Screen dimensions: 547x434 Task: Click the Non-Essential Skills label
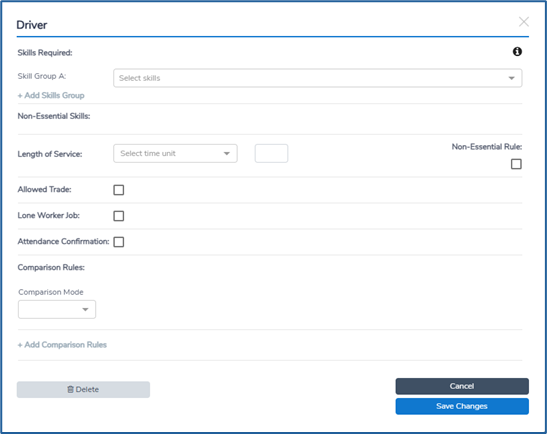pos(54,116)
